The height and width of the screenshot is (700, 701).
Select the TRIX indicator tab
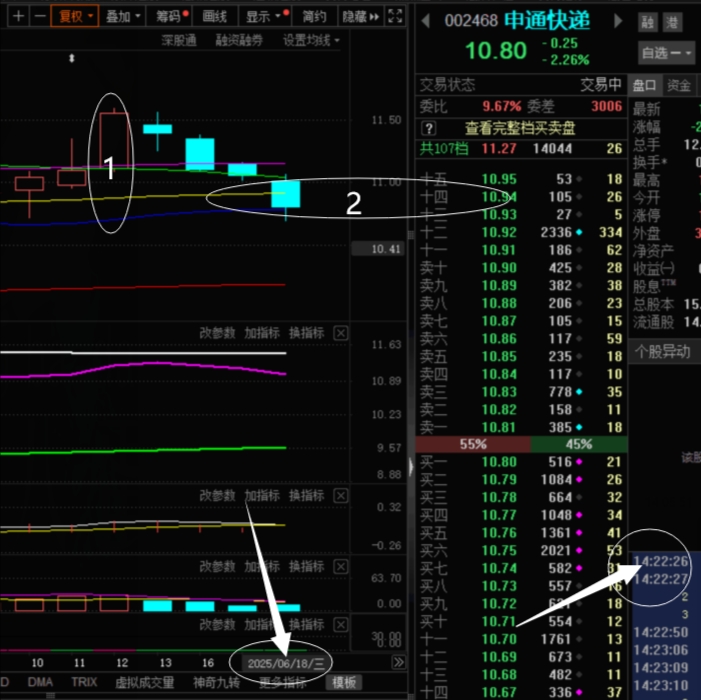[84, 682]
